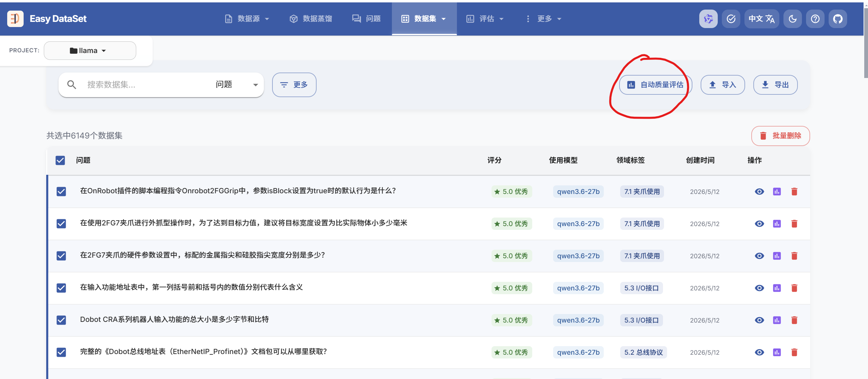View details of Dobot CRA系列 question
The image size is (868, 379).
tap(759, 320)
